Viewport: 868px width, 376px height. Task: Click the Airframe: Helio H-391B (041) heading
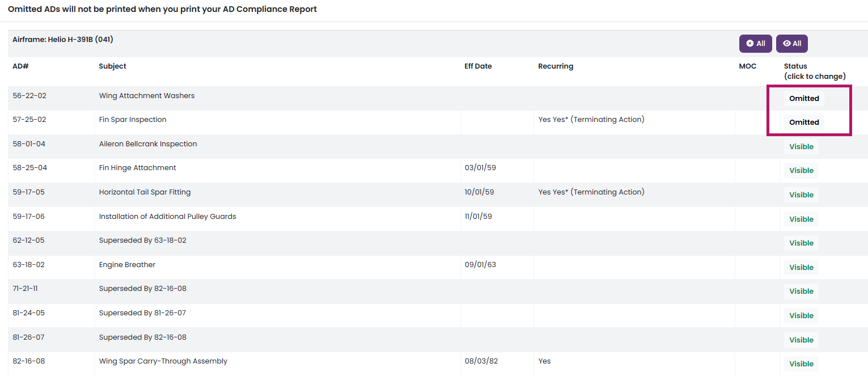63,40
